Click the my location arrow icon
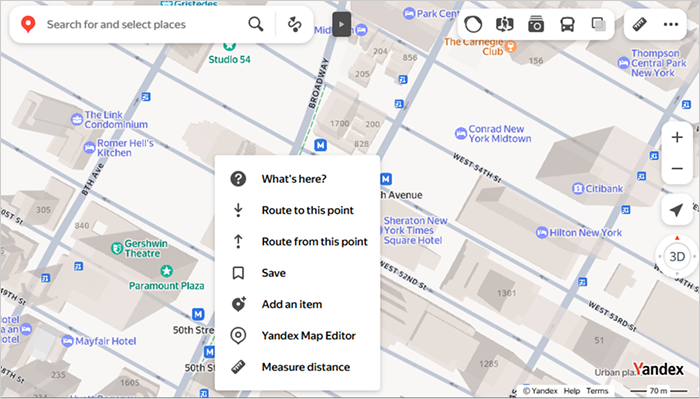700x399 pixels. point(677,210)
